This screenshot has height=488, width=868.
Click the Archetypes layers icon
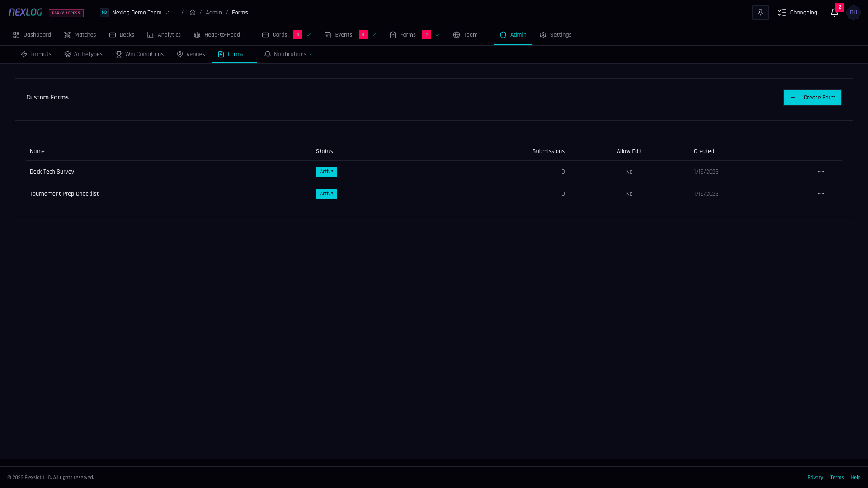click(68, 54)
